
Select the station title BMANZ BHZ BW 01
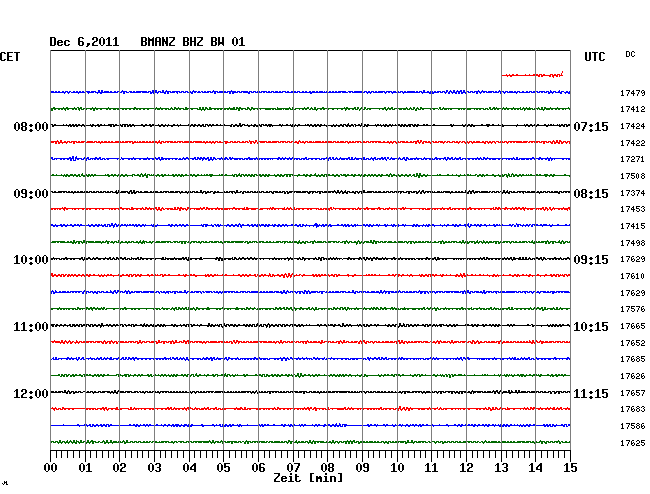click(193, 42)
